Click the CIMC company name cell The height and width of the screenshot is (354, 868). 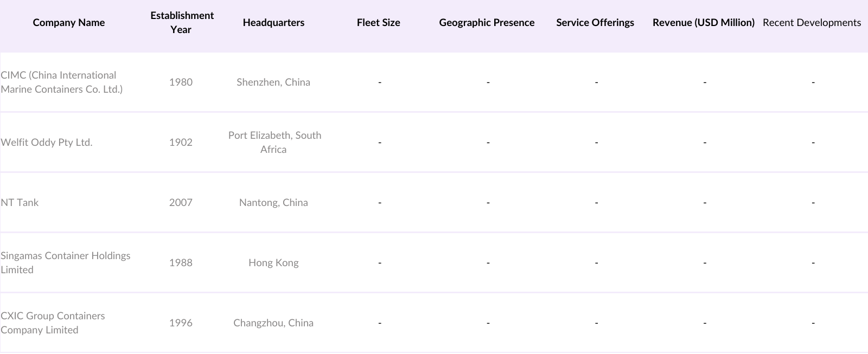point(62,82)
